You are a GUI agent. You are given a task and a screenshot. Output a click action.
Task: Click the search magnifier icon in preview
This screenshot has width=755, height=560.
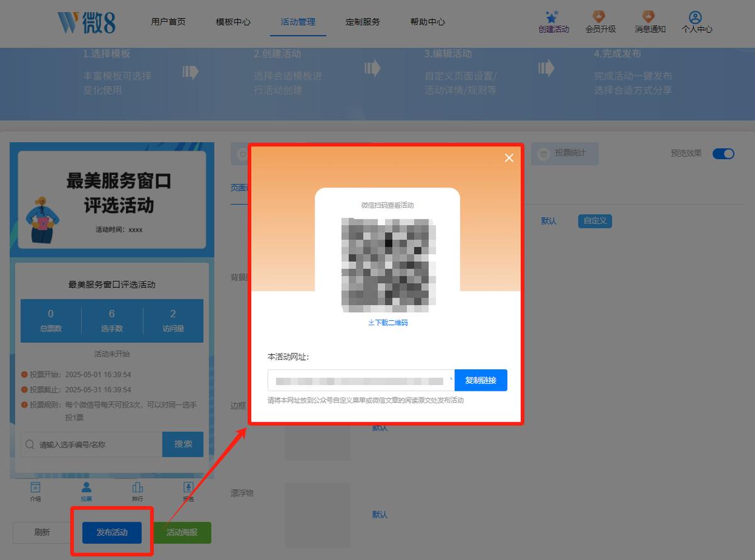point(30,444)
